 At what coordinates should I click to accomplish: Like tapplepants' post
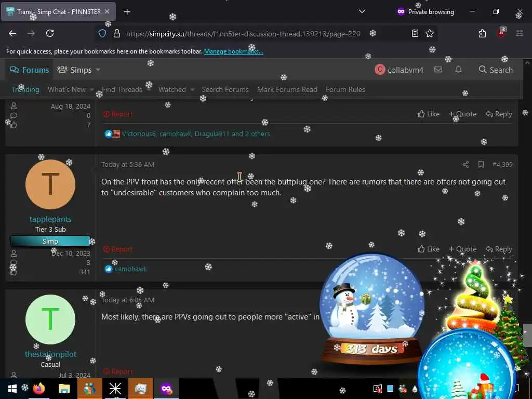point(429,249)
